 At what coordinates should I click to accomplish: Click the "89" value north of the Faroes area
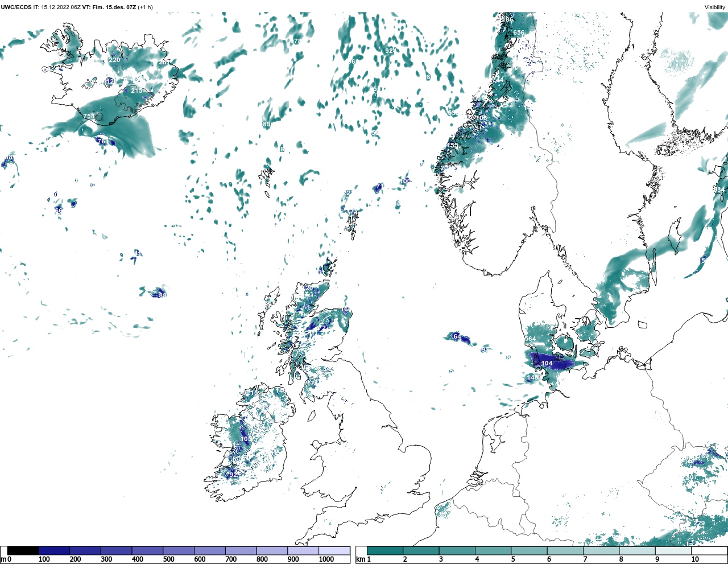tap(266, 124)
